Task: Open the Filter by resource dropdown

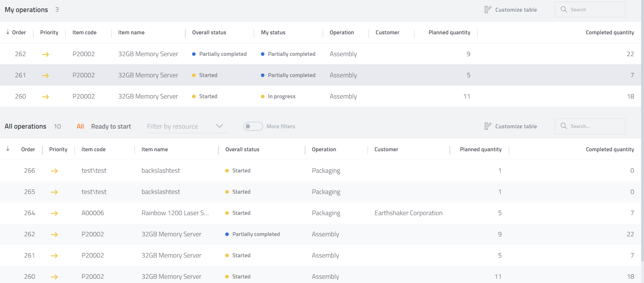Action: (180, 126)
